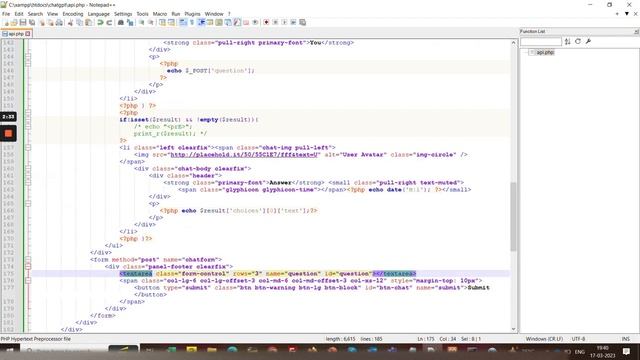Click the Print toolbar icon

click(x=59, y=22)
